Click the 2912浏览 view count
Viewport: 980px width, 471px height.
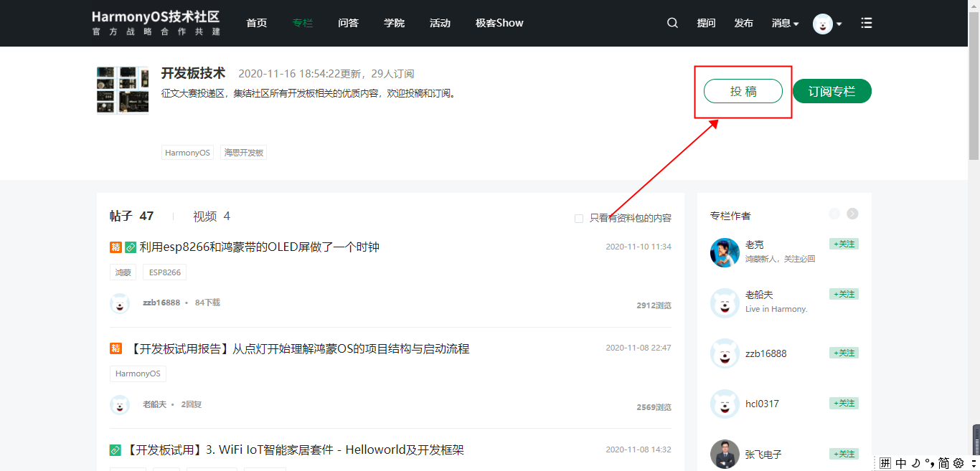pos(654,305)
